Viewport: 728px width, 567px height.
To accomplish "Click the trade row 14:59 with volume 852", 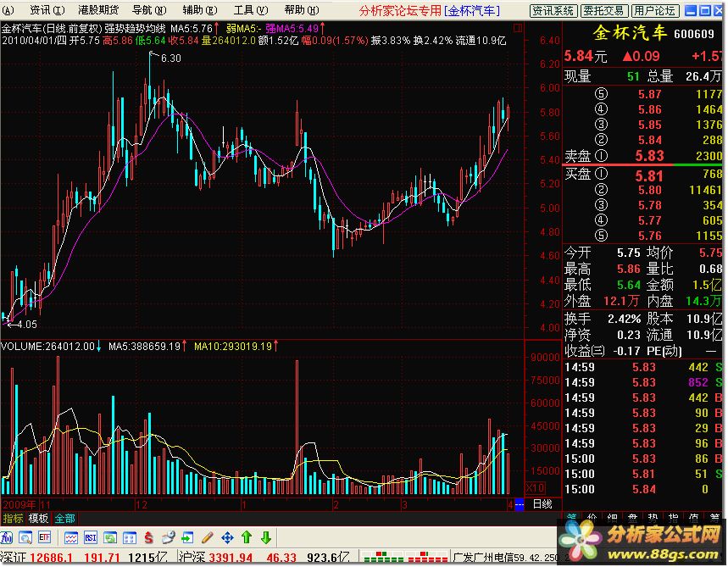I will (x=642, y=382).
